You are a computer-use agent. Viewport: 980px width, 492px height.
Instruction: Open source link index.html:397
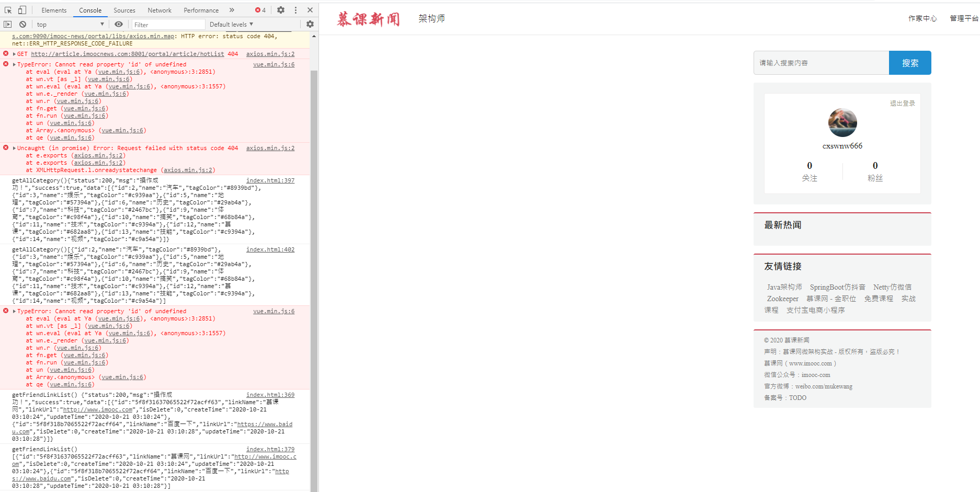270,180
